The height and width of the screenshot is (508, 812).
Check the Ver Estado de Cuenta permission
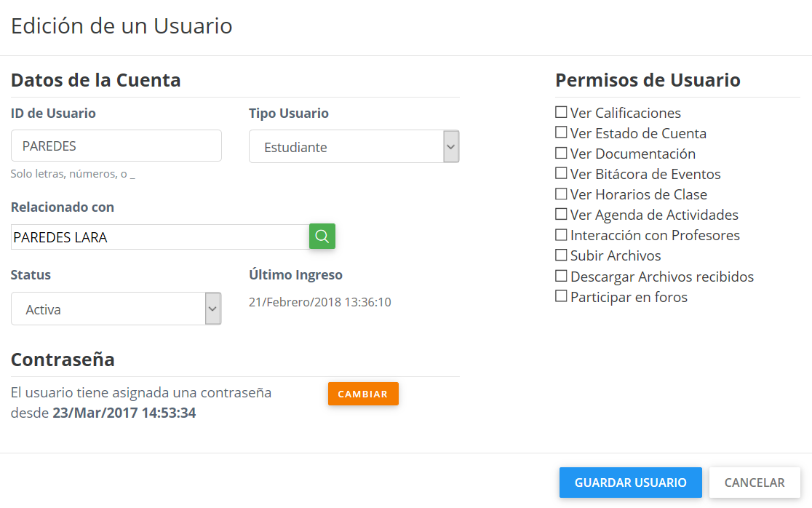coord(561,133)
